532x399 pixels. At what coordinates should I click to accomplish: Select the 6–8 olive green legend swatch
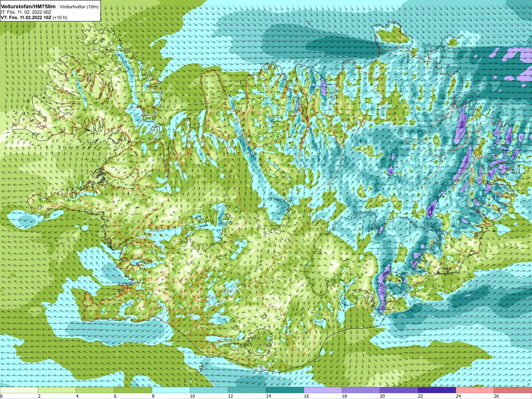(133, 390)
